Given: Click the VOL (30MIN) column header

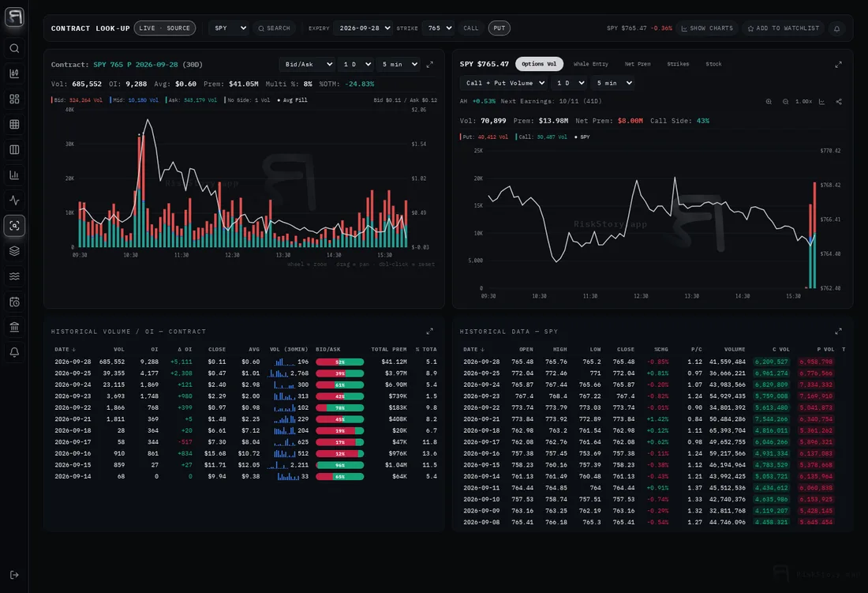Looking at the screenshot, I should pos(288,349).
